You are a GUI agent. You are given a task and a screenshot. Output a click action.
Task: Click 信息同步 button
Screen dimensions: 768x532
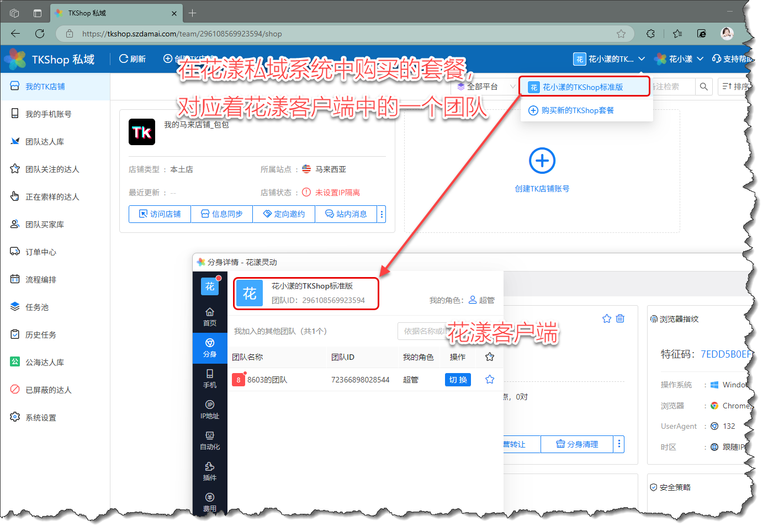pyautogui.click(x=221, y=214)
